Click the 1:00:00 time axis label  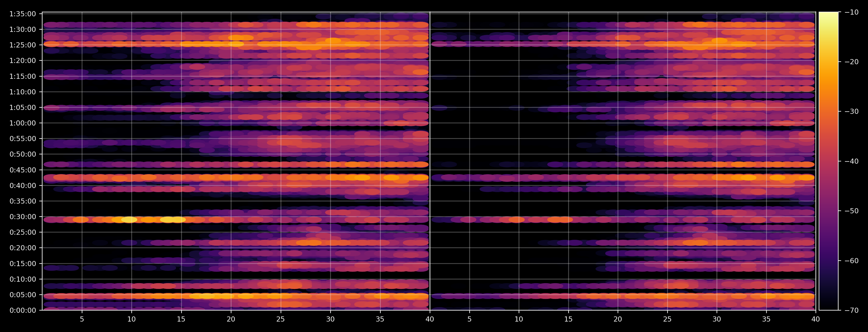[x=23, y=123]
